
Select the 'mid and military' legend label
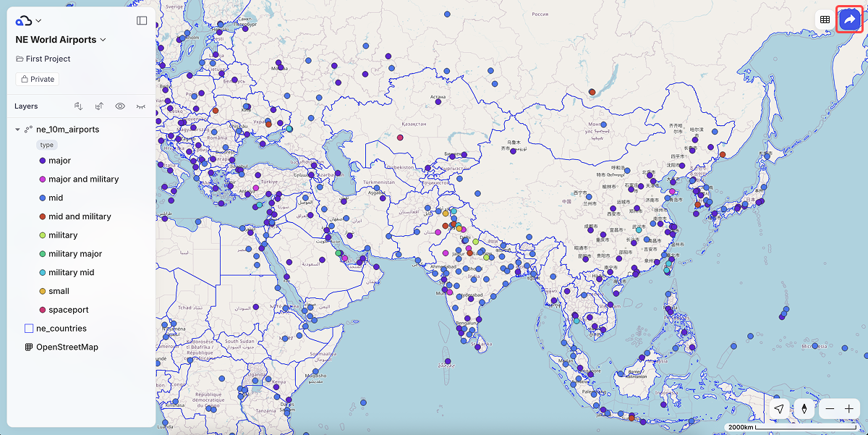80,216
